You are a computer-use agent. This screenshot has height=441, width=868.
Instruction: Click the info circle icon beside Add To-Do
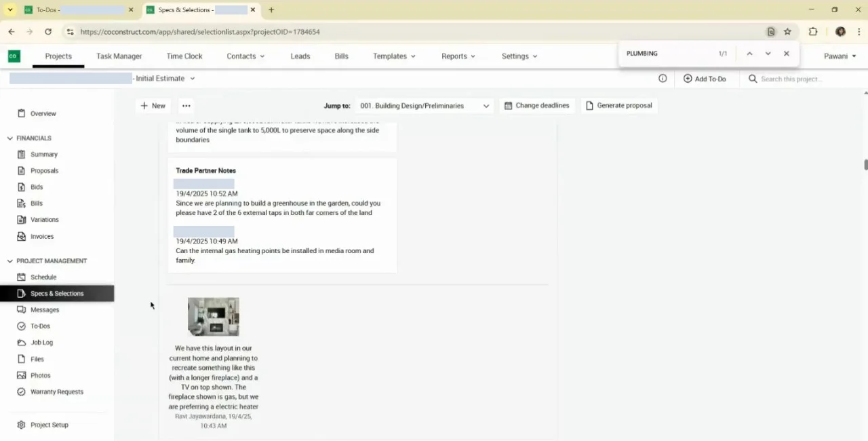pyautogui.click(x=663, y=79)
